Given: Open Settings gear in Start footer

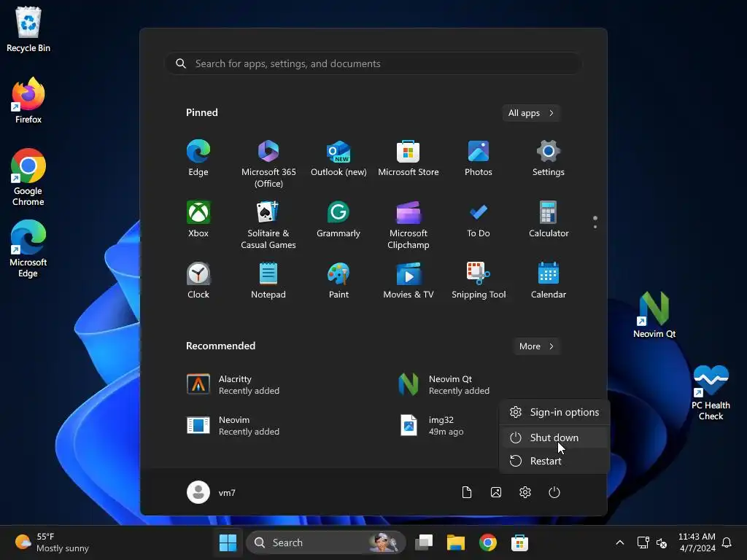Looking at the screenshot, I should pyautogui.click(x=525, y=492).
